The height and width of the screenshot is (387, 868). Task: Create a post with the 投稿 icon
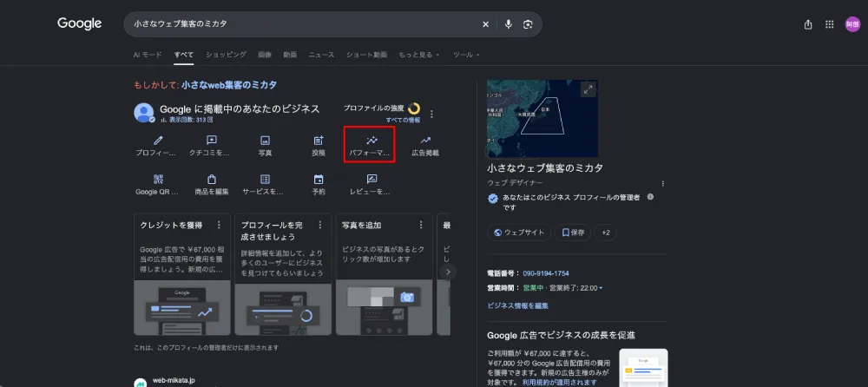[x=319, y=141]
